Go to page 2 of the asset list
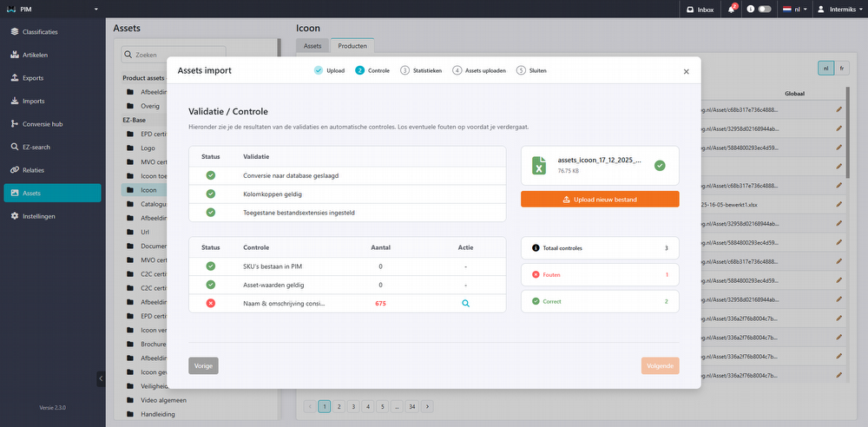This screenshot has width=868, height=427. (x=339, y=405)
